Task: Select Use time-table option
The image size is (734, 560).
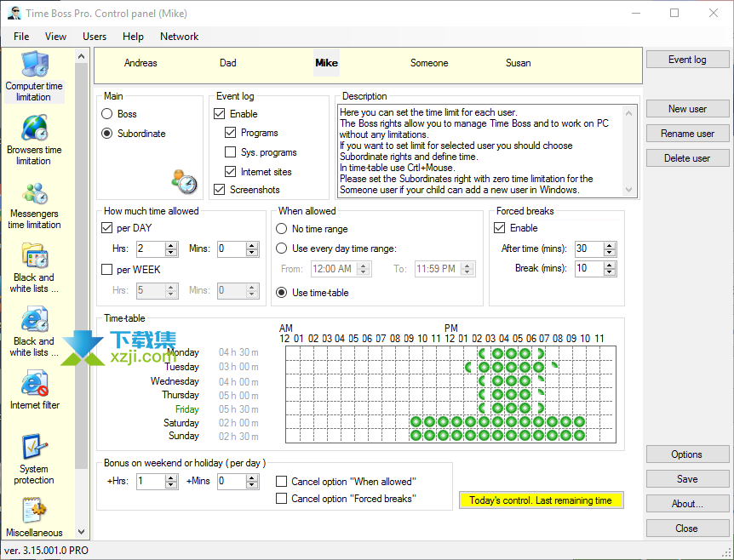Action: [x=281, y=293]
